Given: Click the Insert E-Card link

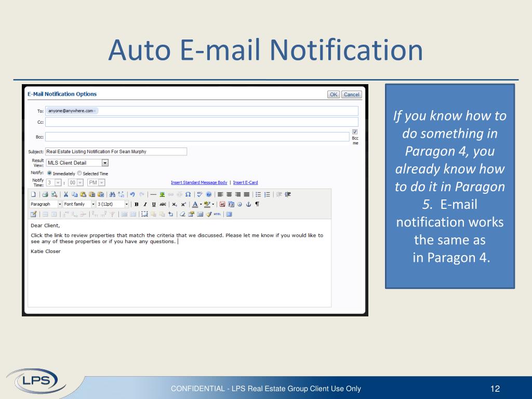Looking at the screenshot, I should [245, 182].
